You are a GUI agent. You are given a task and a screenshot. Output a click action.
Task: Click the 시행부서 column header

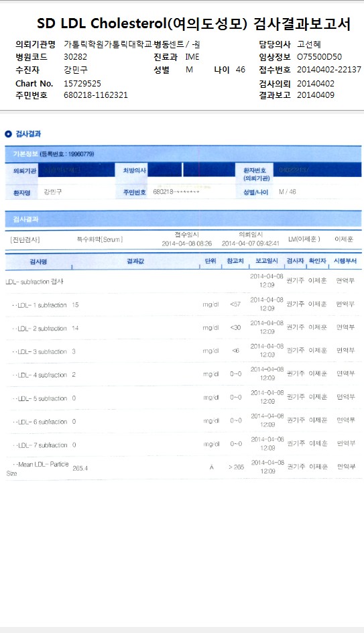[x=345, y=262]
